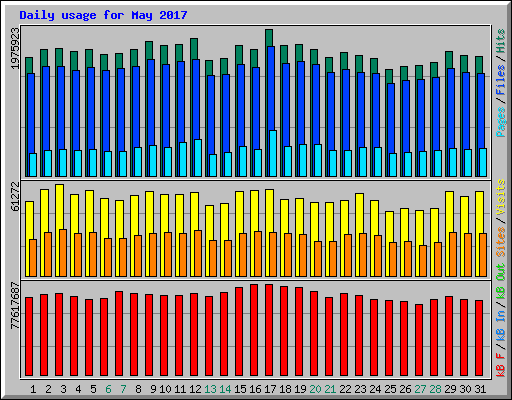This screenshot has width=512, height=400.
Task: Click day label 5 on the x-axis
Action: point(93,389)
